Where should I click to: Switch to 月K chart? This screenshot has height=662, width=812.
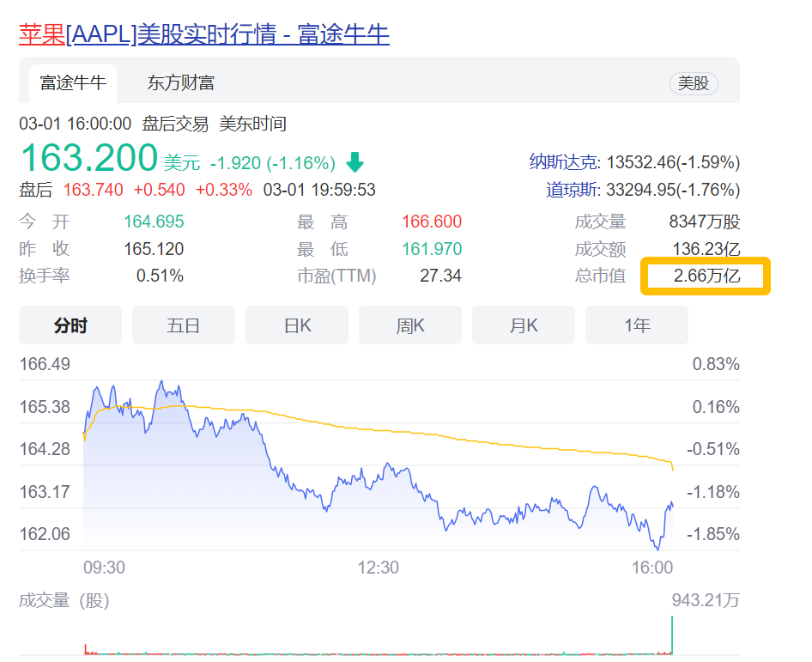tap(524, 325)
